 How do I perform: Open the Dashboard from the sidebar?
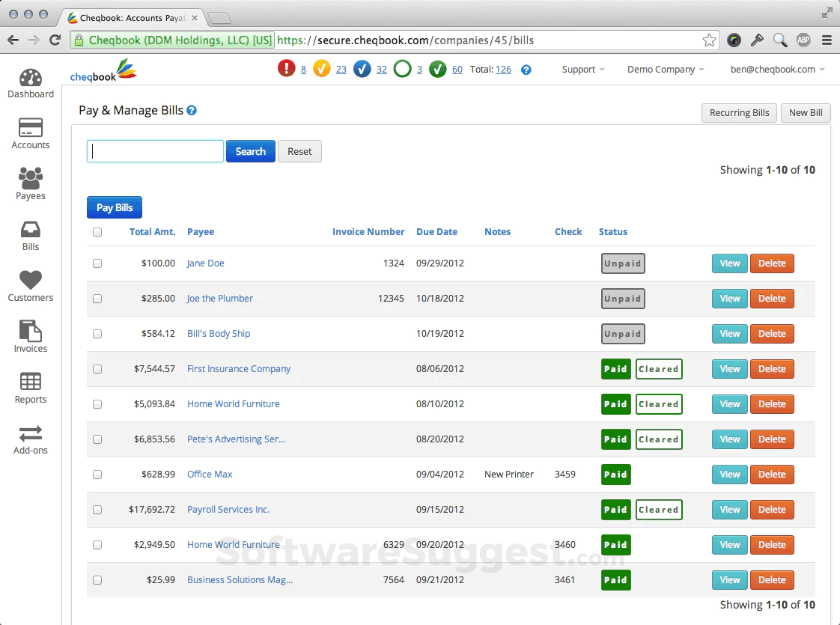pyautogui.click(x=30, y=84)
